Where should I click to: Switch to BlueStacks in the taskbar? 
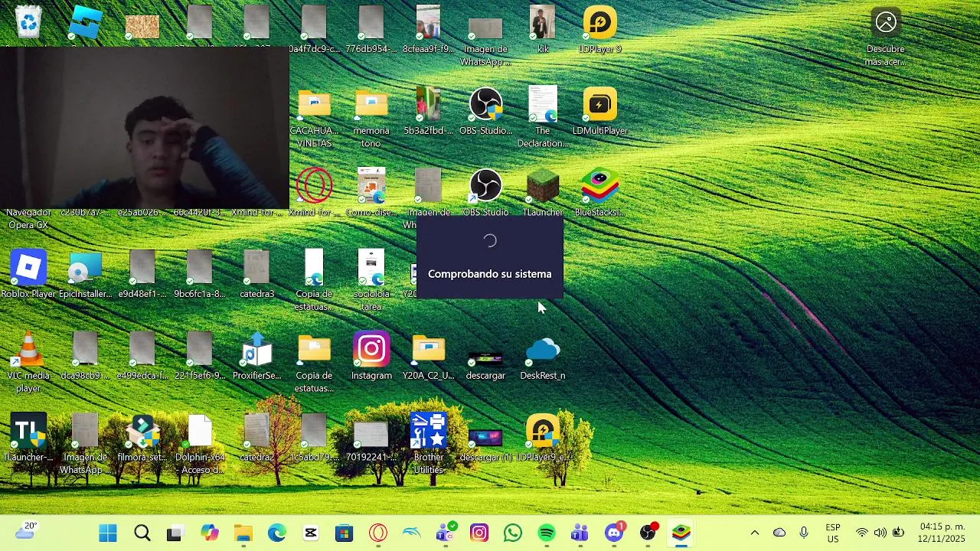tap(681, 533)
